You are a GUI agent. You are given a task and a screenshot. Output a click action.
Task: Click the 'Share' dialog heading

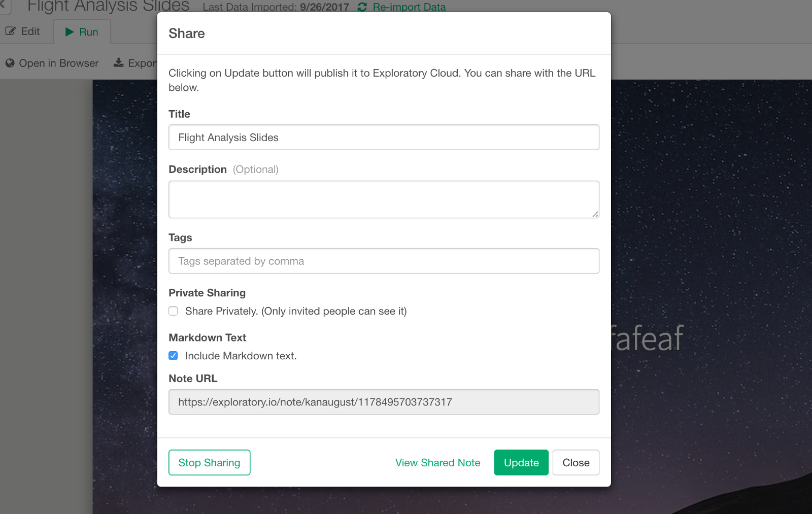tap(187, 33)
